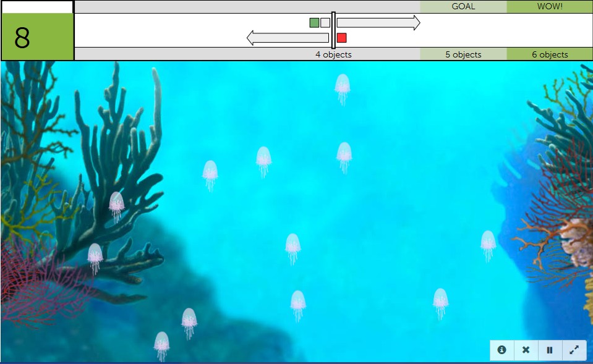Open the game info button
The height and width of the screenshot is (364, 593).
pos(502,350)
